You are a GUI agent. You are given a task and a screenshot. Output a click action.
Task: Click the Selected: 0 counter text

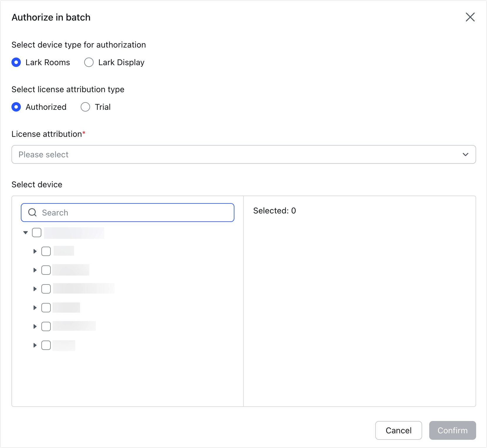click(x=274, y=210)
